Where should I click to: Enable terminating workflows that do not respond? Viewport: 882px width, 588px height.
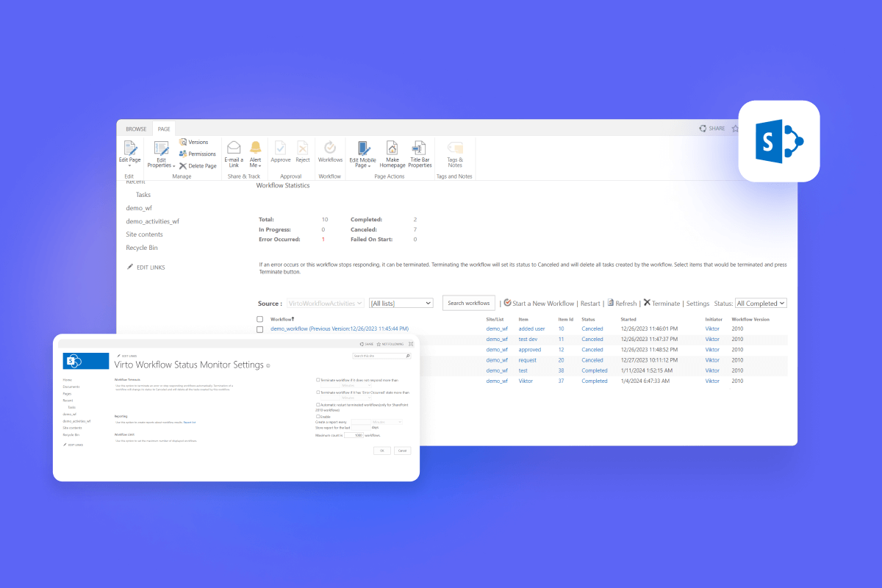[x=318, y=380]
